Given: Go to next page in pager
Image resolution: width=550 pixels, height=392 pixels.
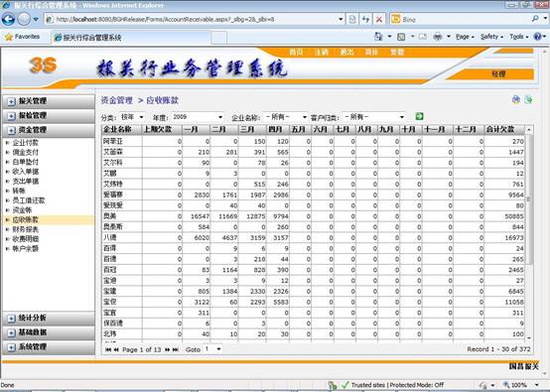Looking at the screenshot, I should click(168, 349).
